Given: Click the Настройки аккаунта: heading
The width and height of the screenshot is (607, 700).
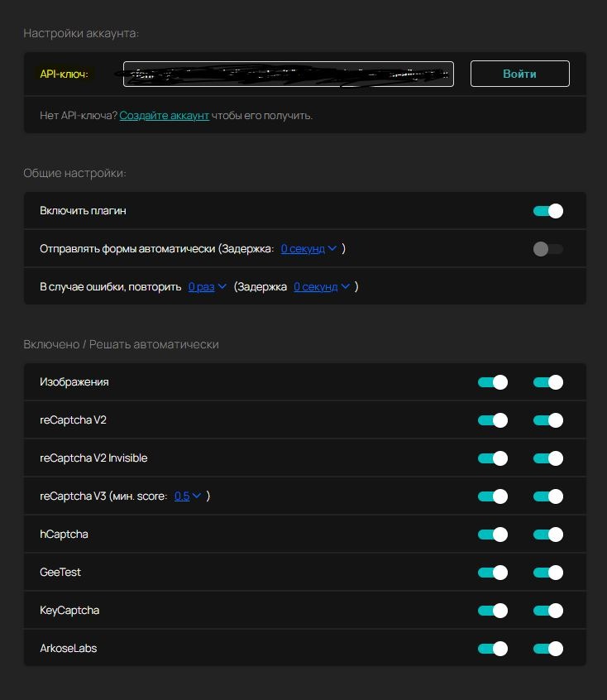Looking at the screenshot, I should click(x=81, y=33).
